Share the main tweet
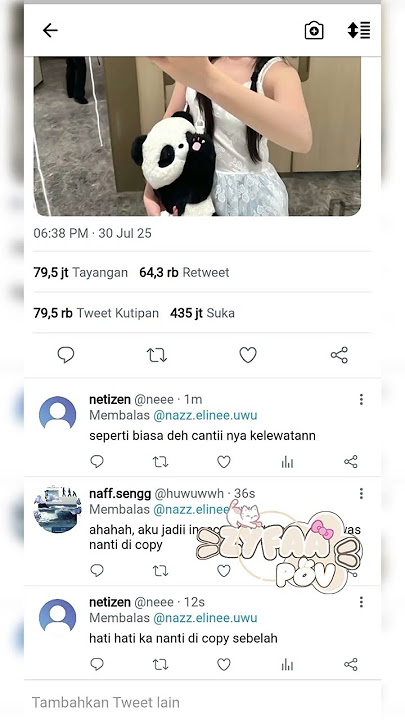The width and height of the screenshot is (405, 720). click(339, 355)
